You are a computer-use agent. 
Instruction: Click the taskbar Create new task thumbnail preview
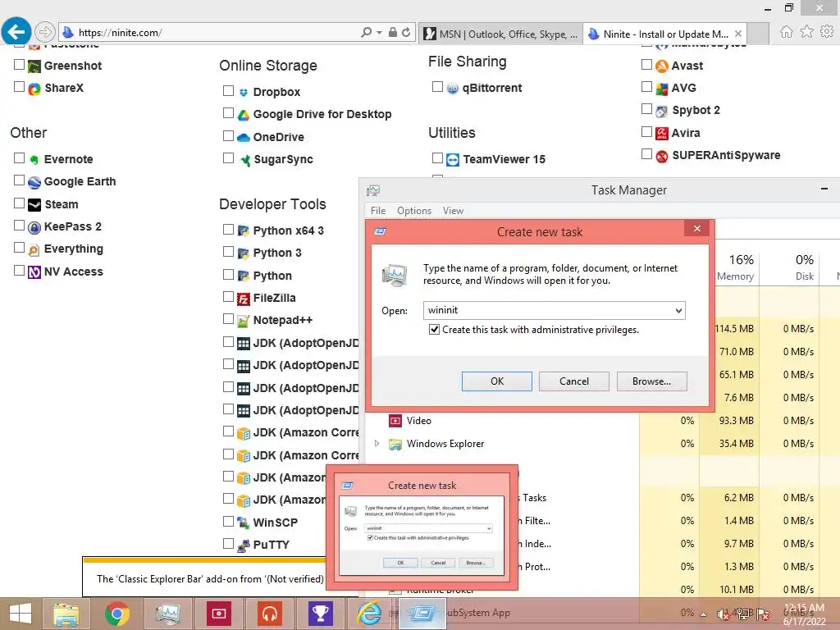click(x=422, y=527)
